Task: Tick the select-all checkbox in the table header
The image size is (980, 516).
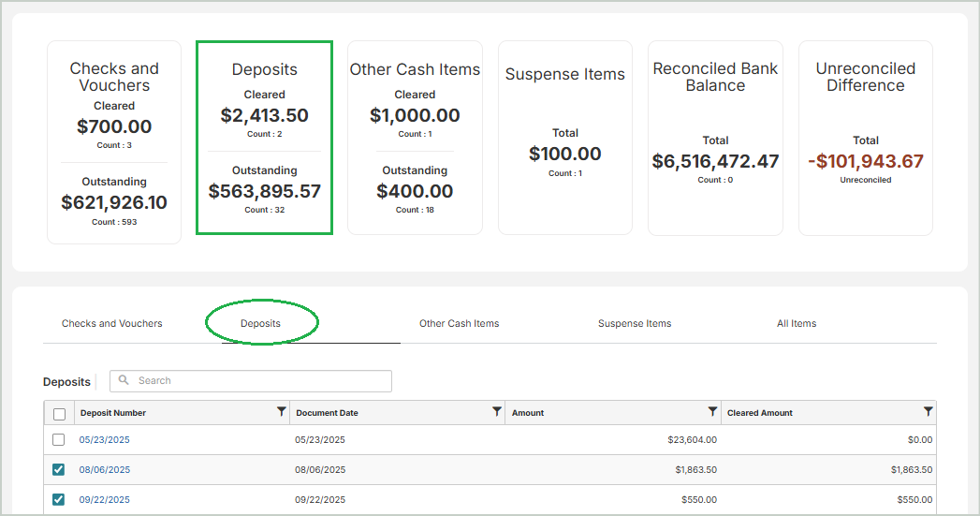Action: [x=59, y=414]
